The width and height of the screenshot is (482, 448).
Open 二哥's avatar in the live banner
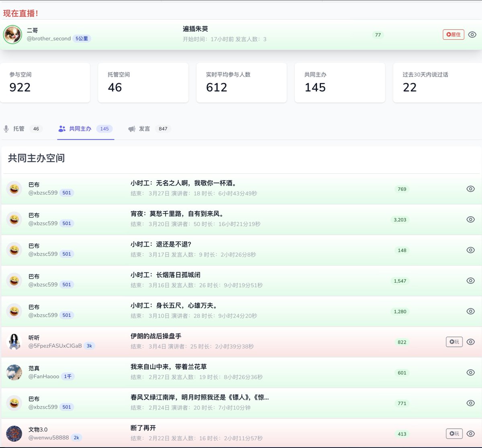click(12, 35)
